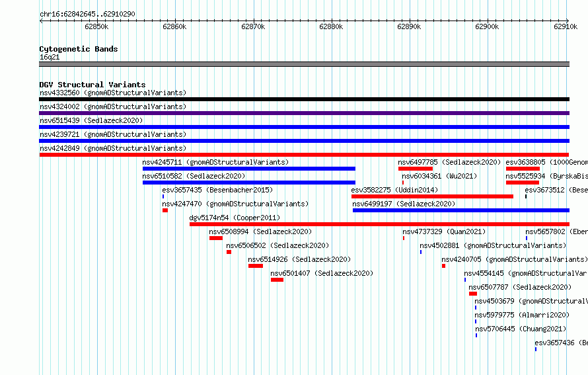Open esv3657435 (Besenbacher2015) label
Screen dimensions: 588x375
pos(217,190)
